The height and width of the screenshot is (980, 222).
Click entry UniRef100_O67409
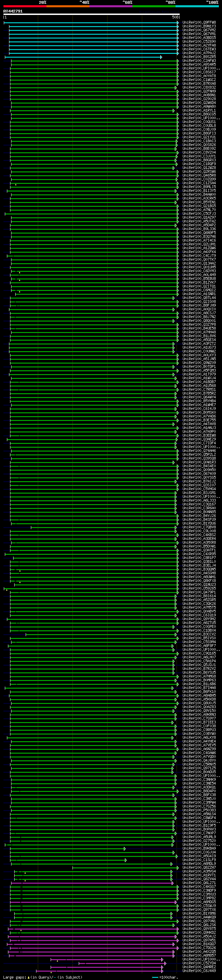(x=199, y=473)
